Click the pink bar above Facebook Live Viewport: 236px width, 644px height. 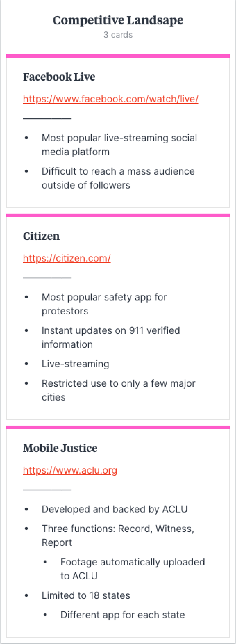118,56
